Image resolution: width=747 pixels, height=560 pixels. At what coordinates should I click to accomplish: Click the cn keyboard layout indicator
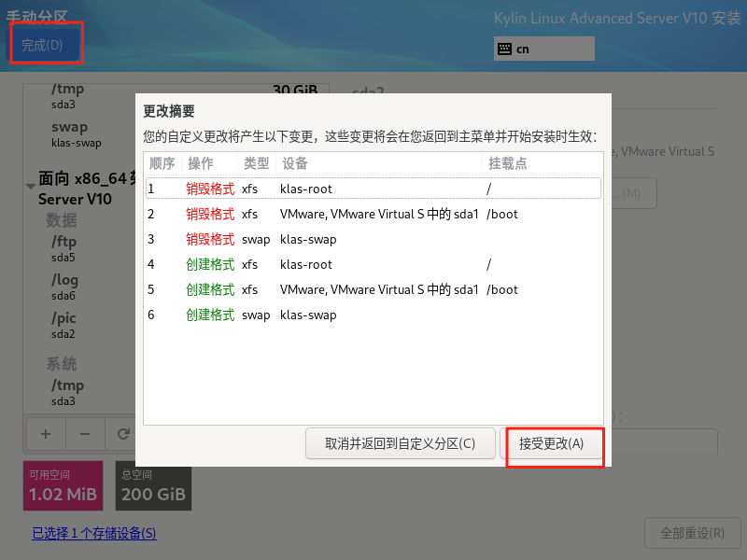[x=543, y=49]
